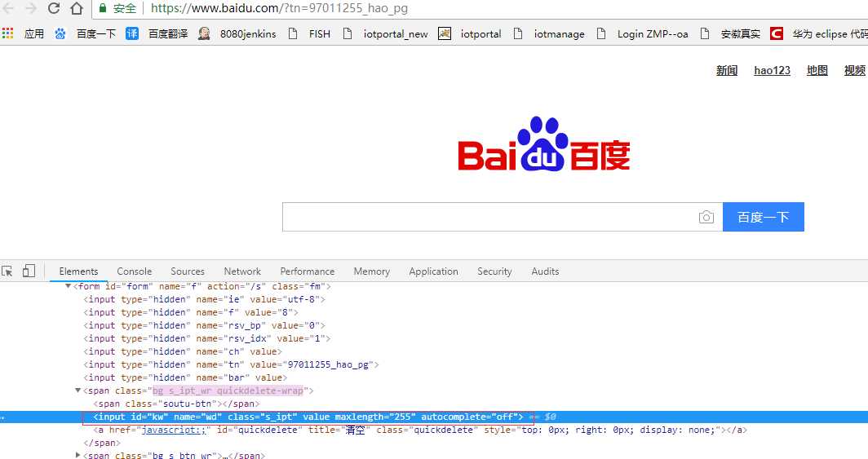The image size is (868, 459).
Task: Collapse the form id="form" node
Action: pos(68,286)
